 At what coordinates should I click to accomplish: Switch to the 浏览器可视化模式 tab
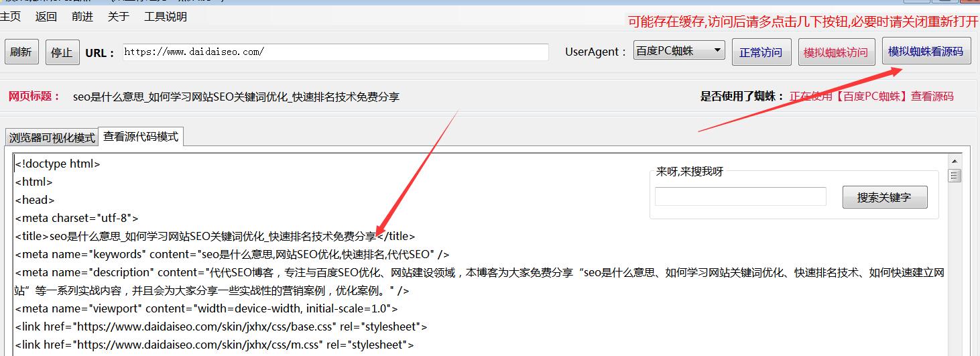(52, 137)
